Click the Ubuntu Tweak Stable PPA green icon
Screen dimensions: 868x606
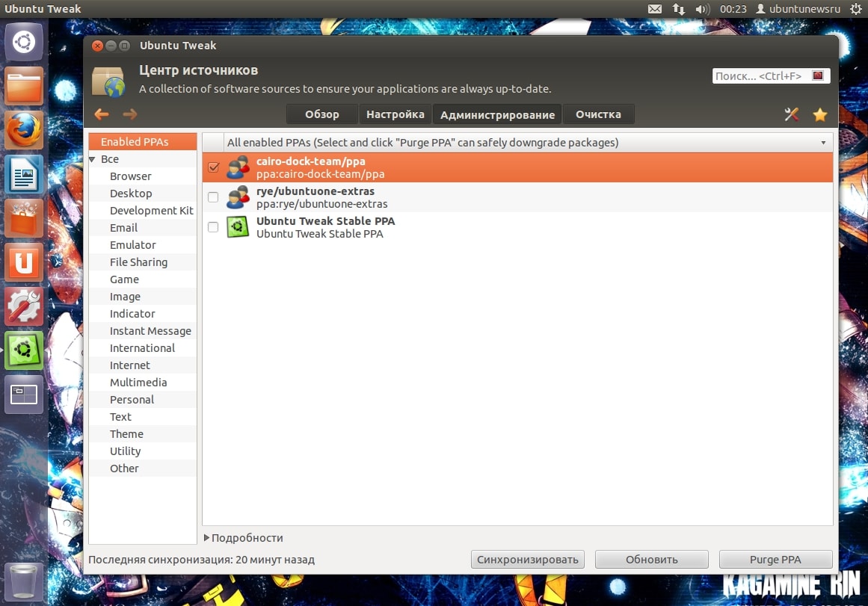238,227
